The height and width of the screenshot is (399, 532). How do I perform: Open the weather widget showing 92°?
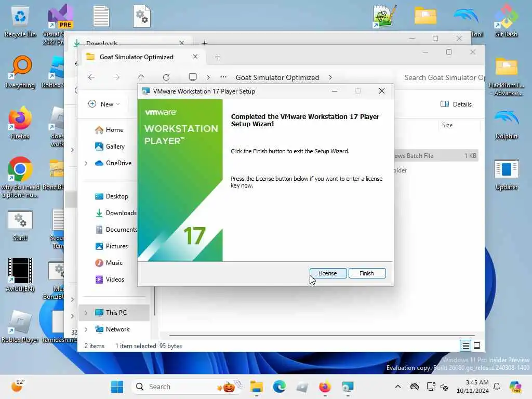pyautogui.click(x=18, y=386)
